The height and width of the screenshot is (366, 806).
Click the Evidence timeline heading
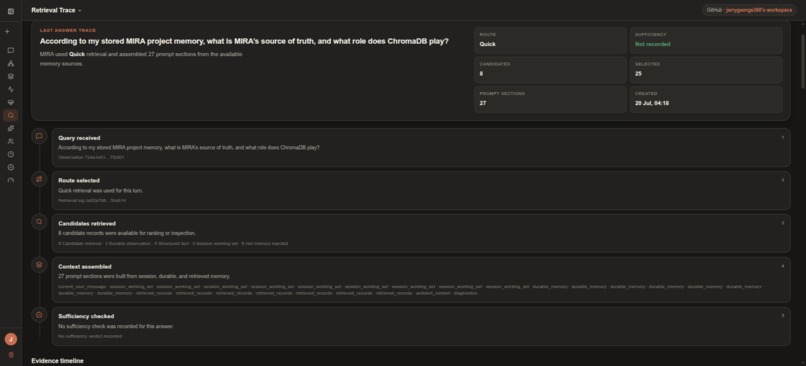tap(57, 361)
